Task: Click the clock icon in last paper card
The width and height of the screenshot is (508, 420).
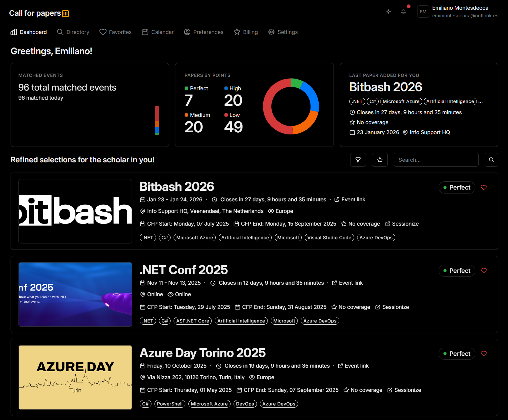Action: 352,112
